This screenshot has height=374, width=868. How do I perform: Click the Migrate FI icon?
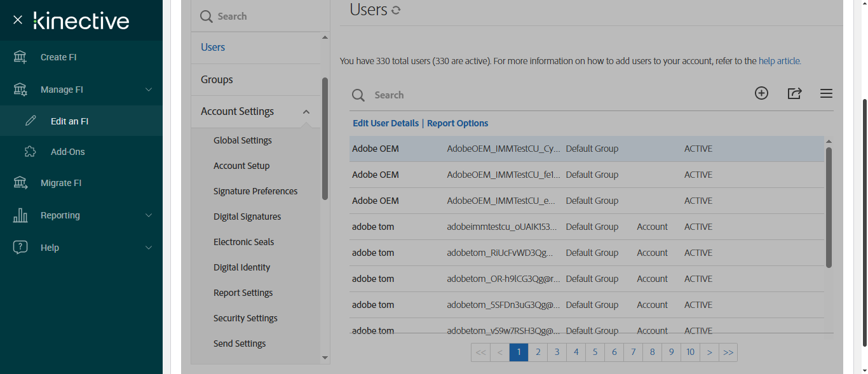[x=20, y=183]
